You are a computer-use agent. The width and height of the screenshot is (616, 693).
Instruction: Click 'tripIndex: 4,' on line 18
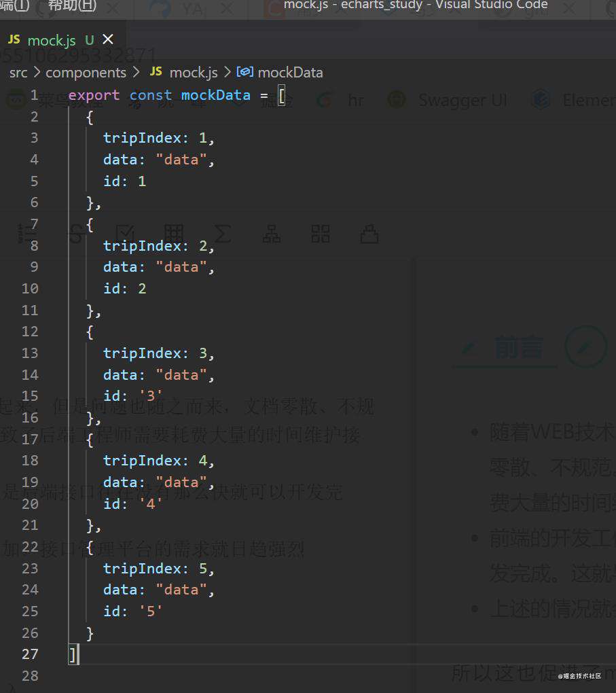pos(159,461)
